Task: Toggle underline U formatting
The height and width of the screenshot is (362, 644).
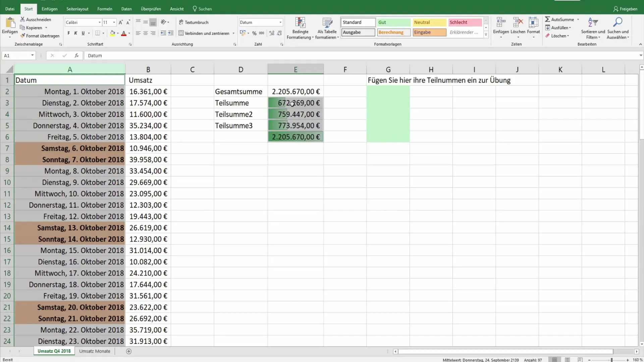Action: point(83,33)
